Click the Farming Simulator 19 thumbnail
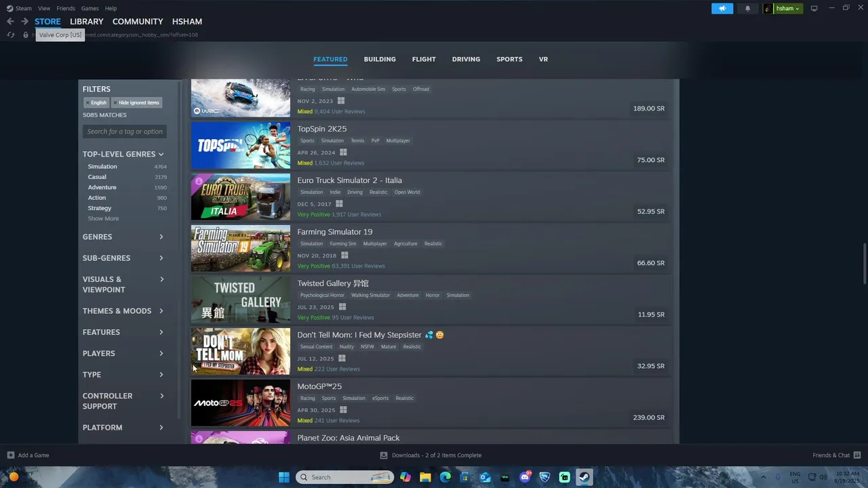 241,249
